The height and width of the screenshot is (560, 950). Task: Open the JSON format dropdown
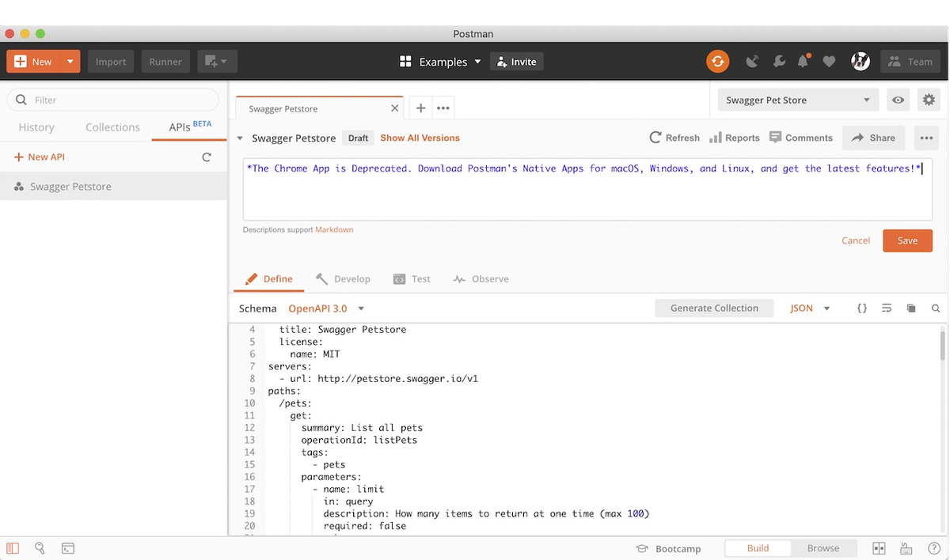811,308
